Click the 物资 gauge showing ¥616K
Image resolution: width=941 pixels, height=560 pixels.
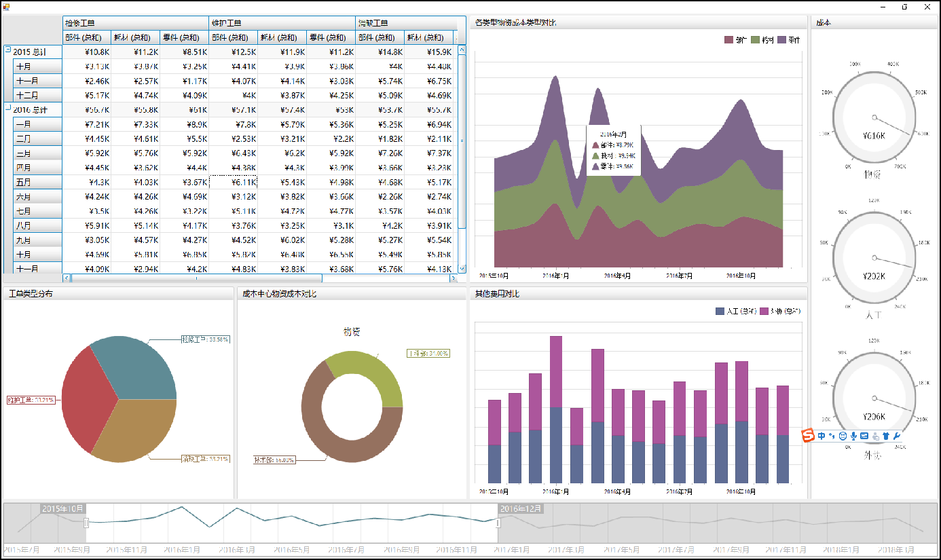(874, 116)
